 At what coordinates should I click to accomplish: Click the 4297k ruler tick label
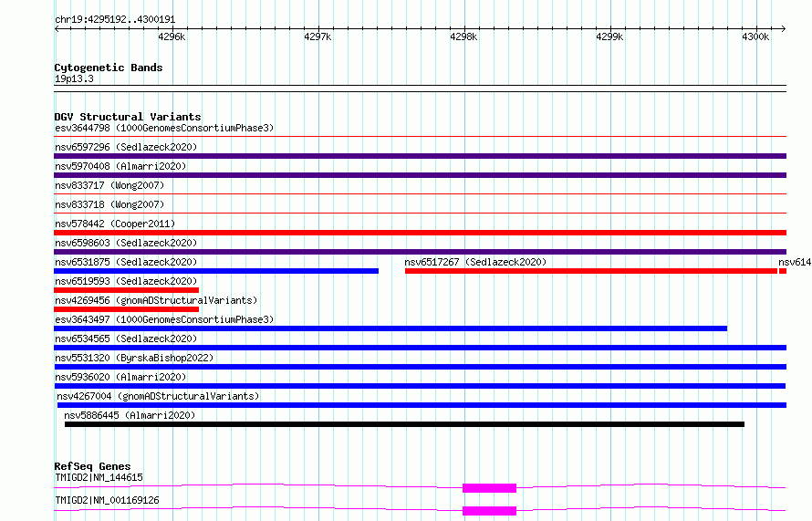pos(318,36)
